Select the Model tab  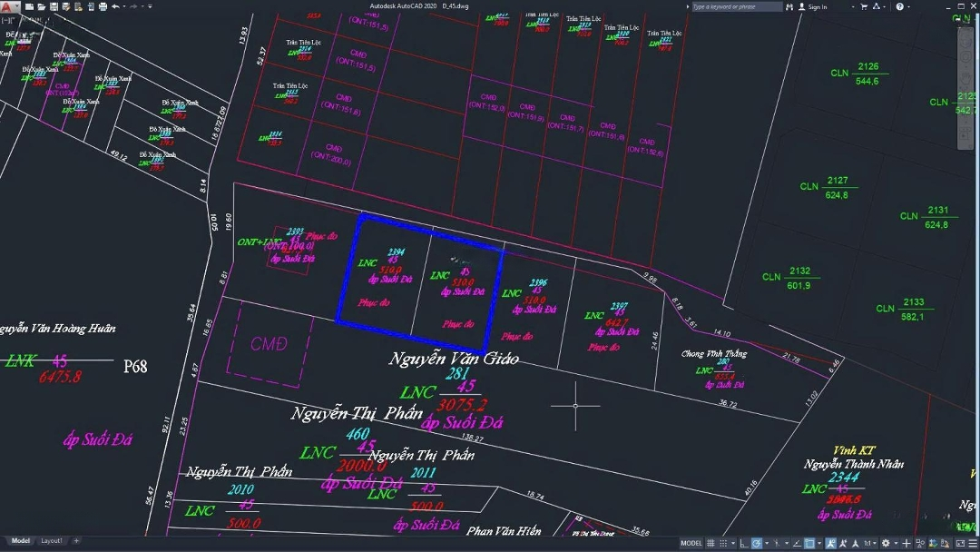point(20,541)
